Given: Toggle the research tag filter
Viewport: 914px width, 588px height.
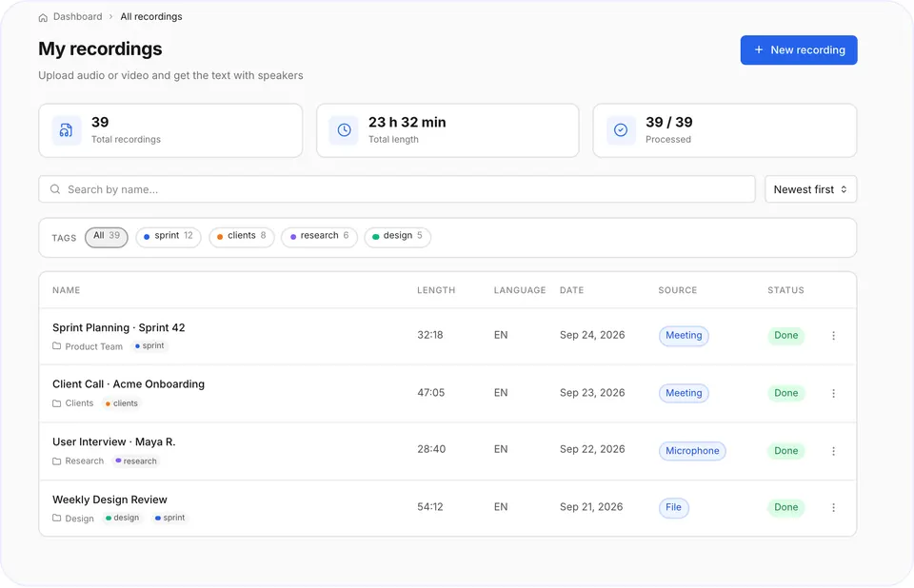Looking at the screenshot, I should click(x=320, y=237).
